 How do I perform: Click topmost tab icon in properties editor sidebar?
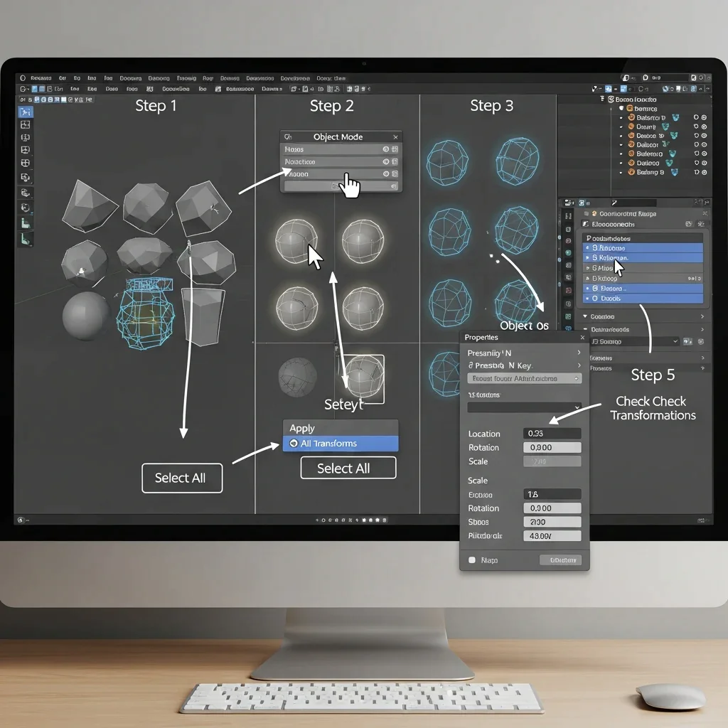pyautogui.click(x=568, y=215)
